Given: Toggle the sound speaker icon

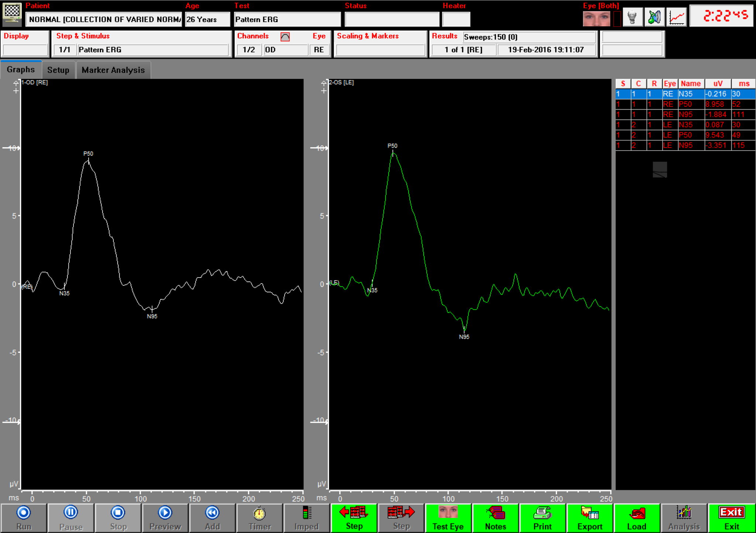Looking at the screenshot, I should coord(654,17).
